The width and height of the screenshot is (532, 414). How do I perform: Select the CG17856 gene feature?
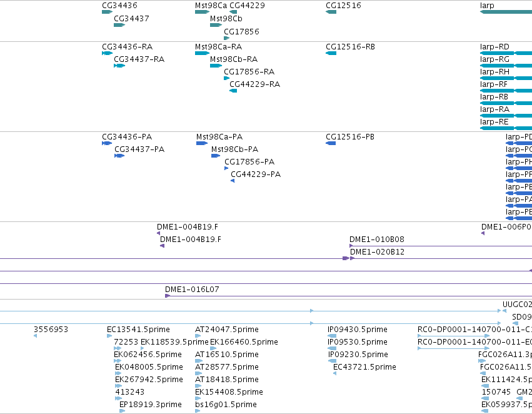pos(227,38)
